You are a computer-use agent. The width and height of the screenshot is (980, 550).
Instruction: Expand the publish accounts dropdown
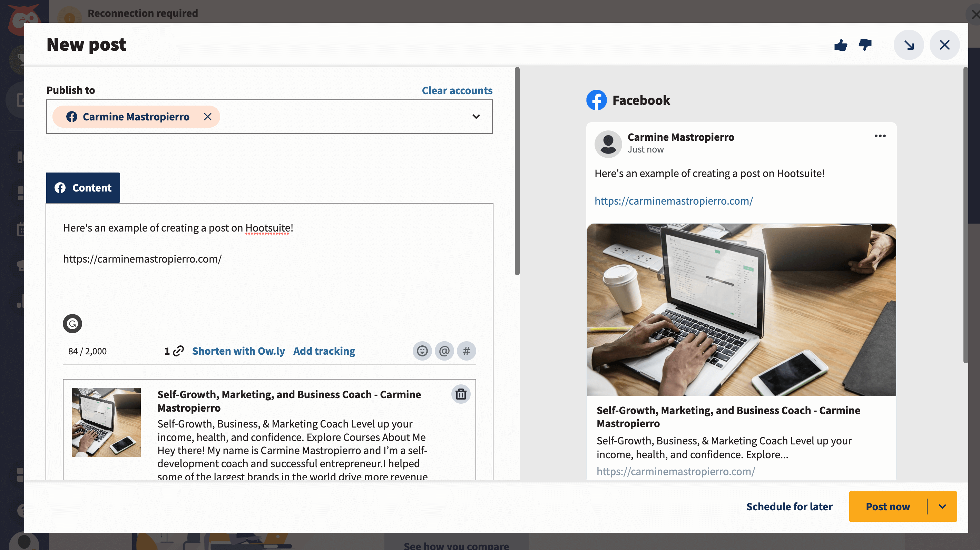click(x=476, y=117)
